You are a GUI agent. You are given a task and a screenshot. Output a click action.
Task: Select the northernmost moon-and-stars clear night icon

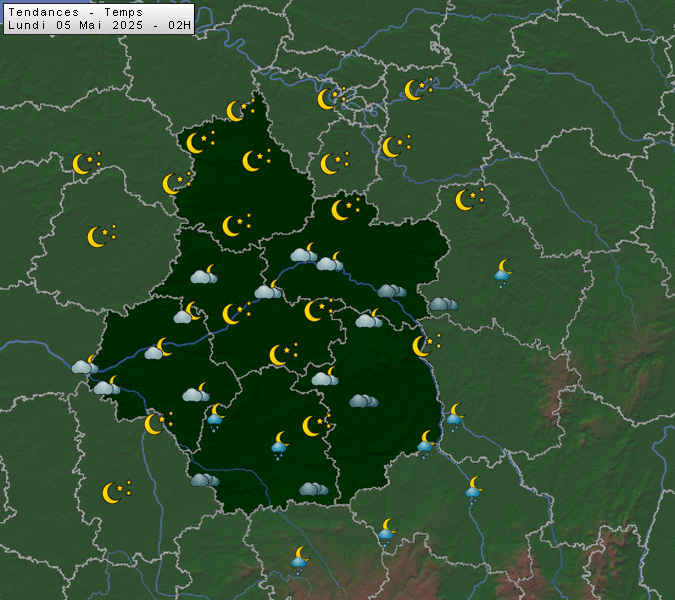(419, 89)
